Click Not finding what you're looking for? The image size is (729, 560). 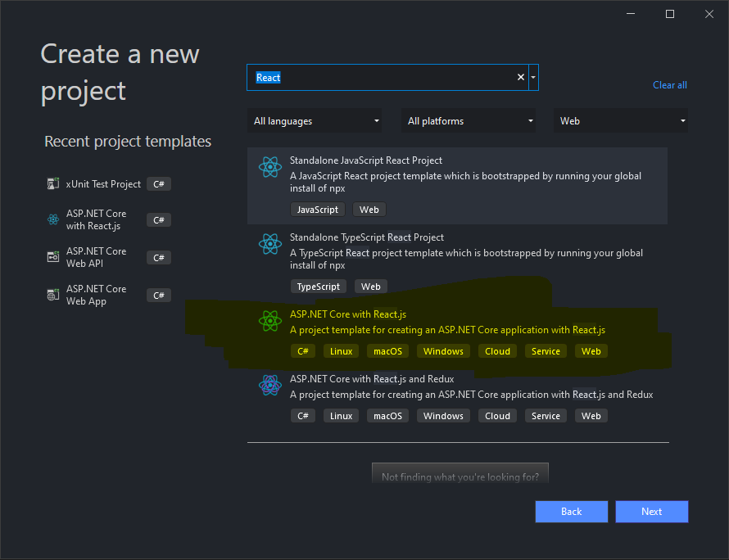[460, 476]
